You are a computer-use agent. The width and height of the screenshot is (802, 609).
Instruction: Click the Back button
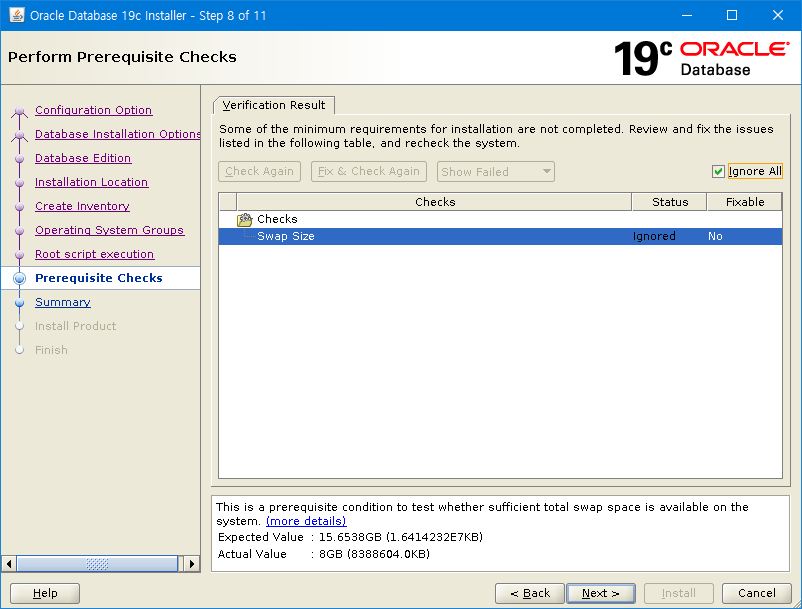[x=529, y=593]
